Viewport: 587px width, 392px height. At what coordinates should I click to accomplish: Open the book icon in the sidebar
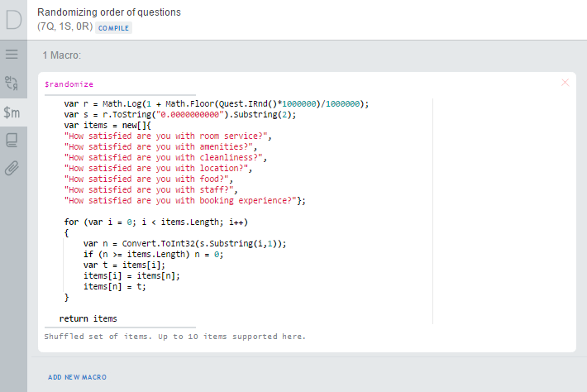[x=12, y=140]
